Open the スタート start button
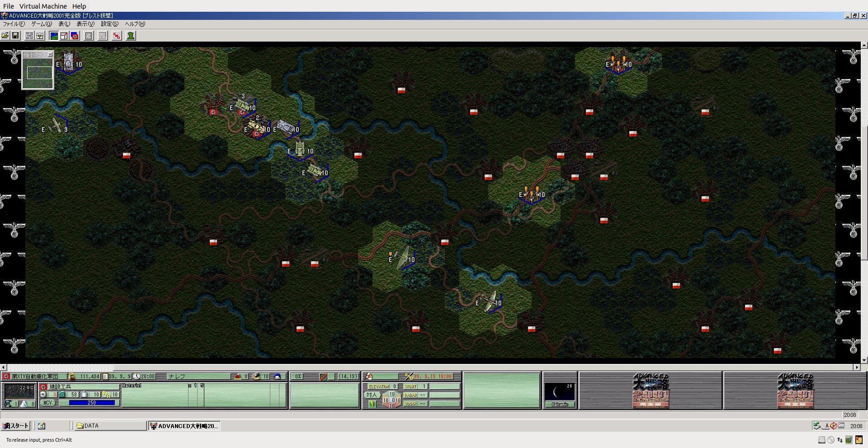This screenshot has height=448, width=868. click(16, 426)
